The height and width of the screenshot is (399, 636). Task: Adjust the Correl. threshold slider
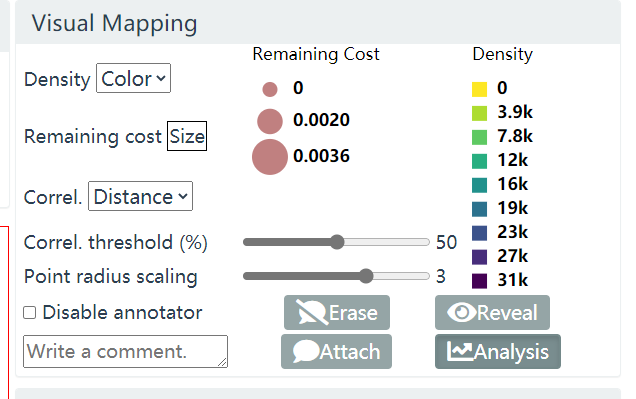336,242
